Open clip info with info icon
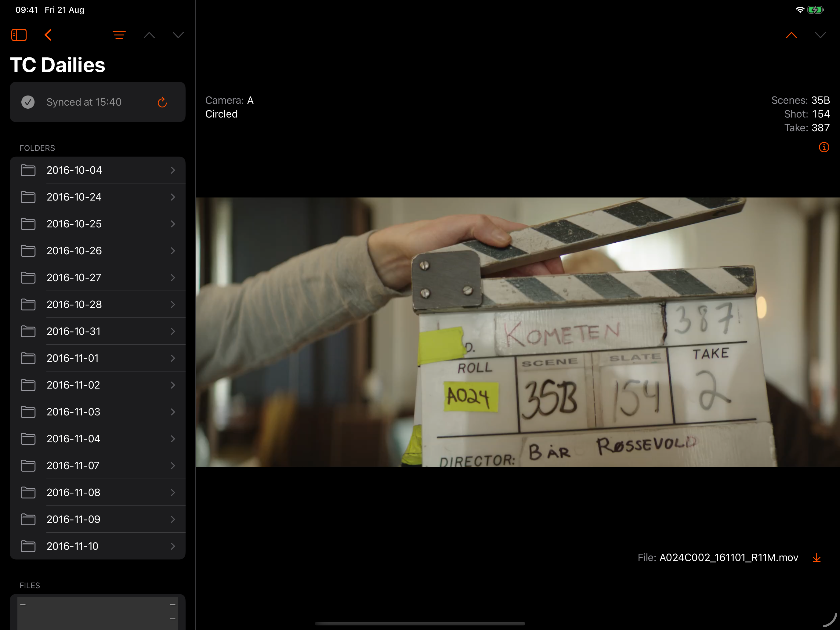This screenshot has width=840, height=630. [x=824, y=147]
